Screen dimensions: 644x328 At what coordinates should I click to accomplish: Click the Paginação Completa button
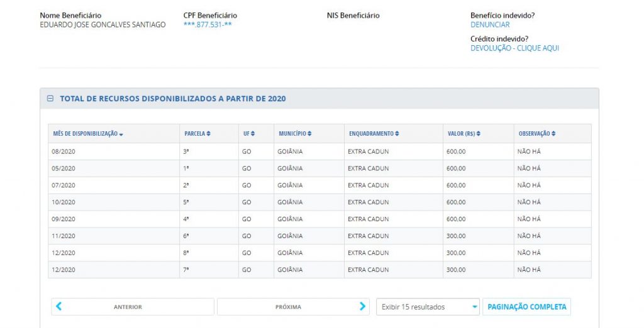527,307
